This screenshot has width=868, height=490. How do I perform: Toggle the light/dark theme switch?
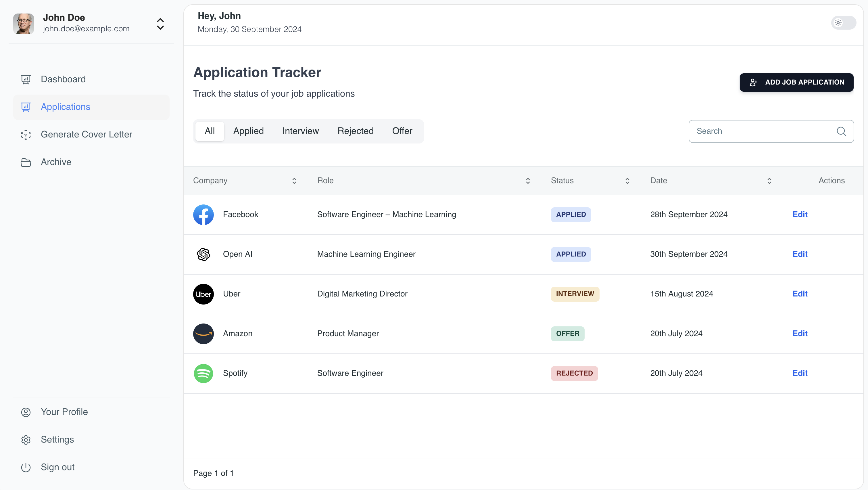click(x=843, y=23)
